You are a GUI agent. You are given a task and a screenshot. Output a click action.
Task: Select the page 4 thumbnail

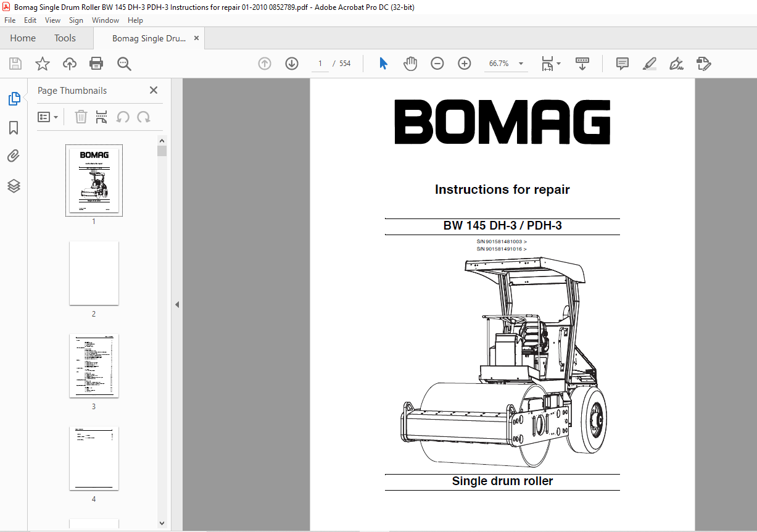[x=94, y=458]
